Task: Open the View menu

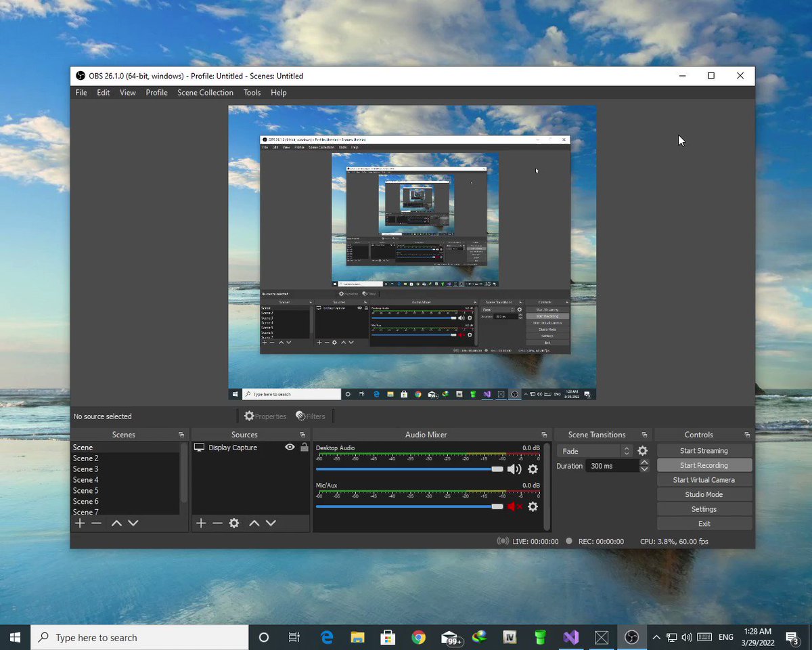Action: pos(128,93)
